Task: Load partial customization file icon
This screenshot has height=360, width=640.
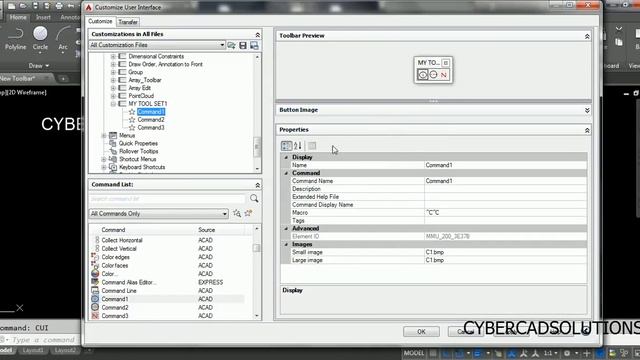Action: point(231,45)
